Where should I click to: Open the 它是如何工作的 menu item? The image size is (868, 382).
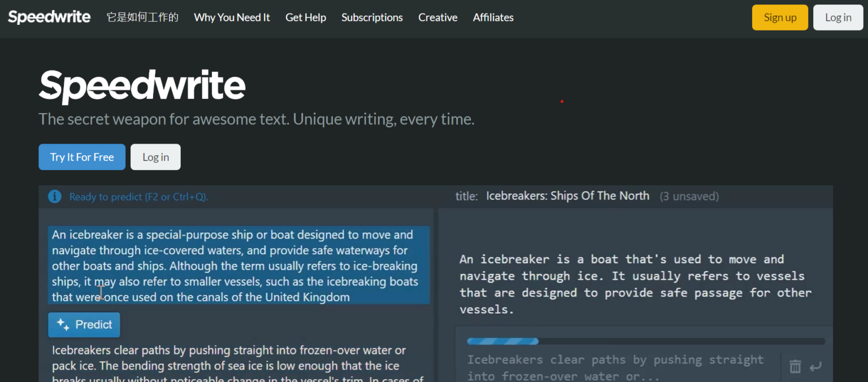click(142, 18)
